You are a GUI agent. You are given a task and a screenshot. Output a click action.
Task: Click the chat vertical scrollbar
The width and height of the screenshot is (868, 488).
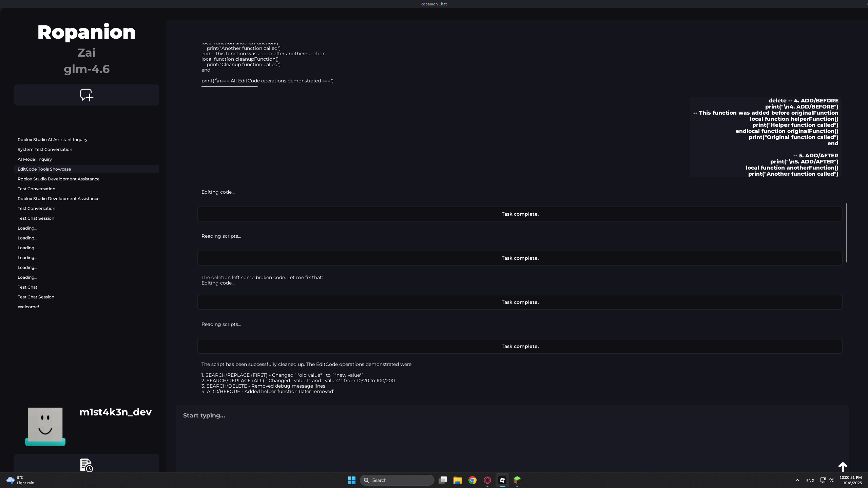[x=847, y=232]
